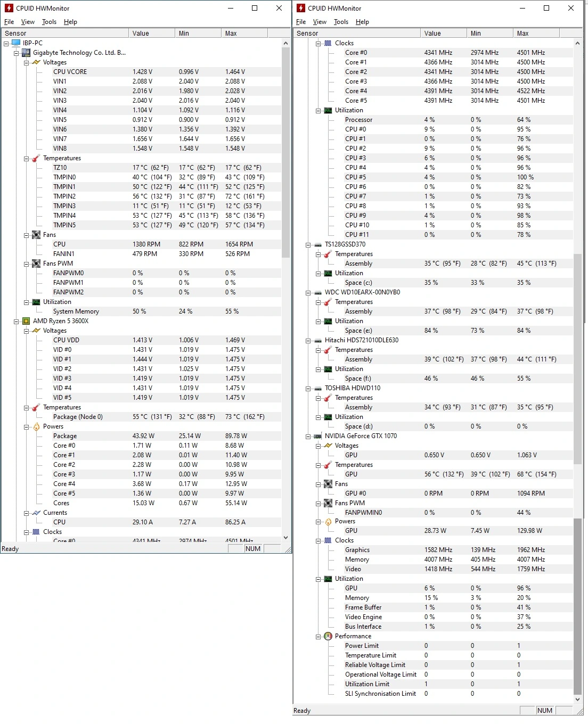Collapse the Ryzen Powers group

tap(27, 426)
